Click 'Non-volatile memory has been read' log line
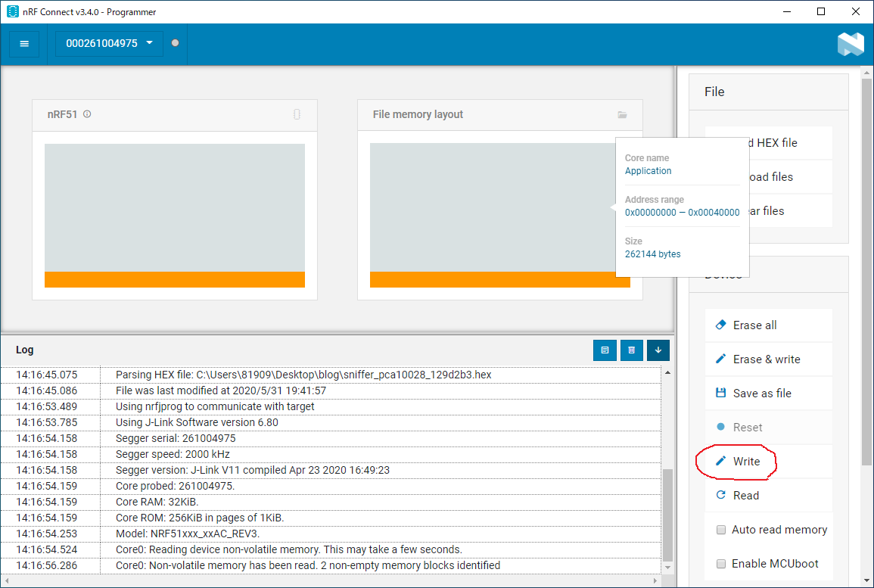The width and height of the screenshot is (874, 588). tap(308, 565)
